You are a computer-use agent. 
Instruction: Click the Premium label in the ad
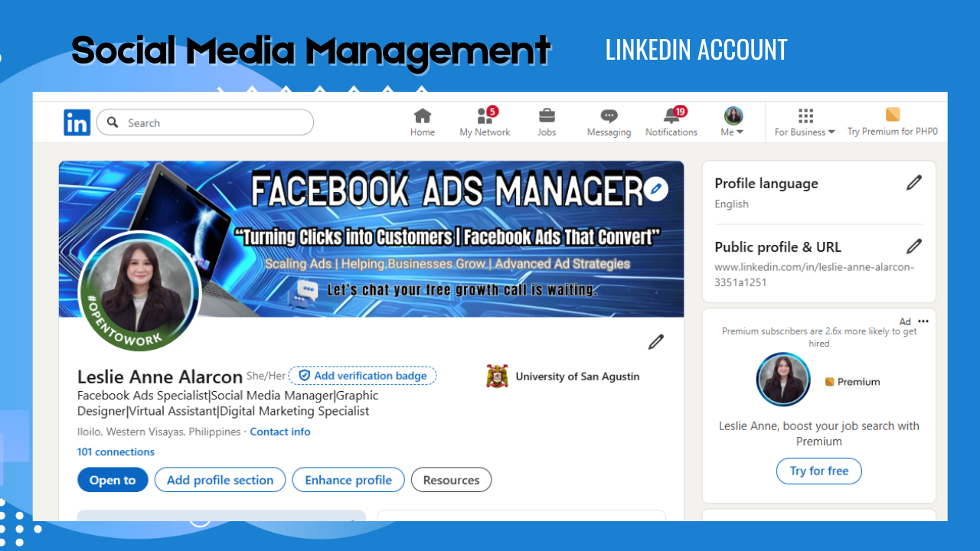point(852,382)
